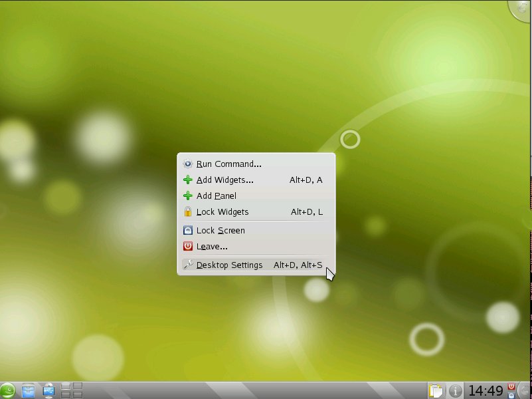Image resolution: width=532 pixels, height=399 pixels.
Task: Click the Leave option to log out
Action: pyautogui.click(x=211, y=246)
